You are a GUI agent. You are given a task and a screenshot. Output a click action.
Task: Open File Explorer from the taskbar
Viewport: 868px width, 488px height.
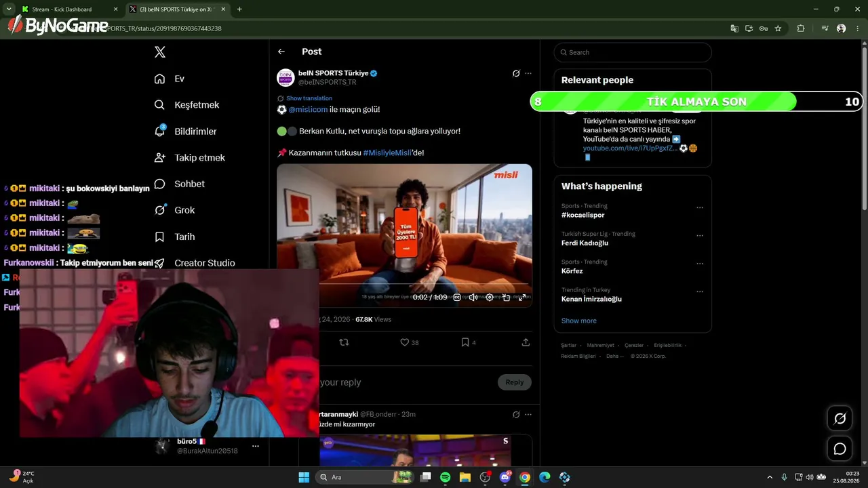[x=465, y=477]
